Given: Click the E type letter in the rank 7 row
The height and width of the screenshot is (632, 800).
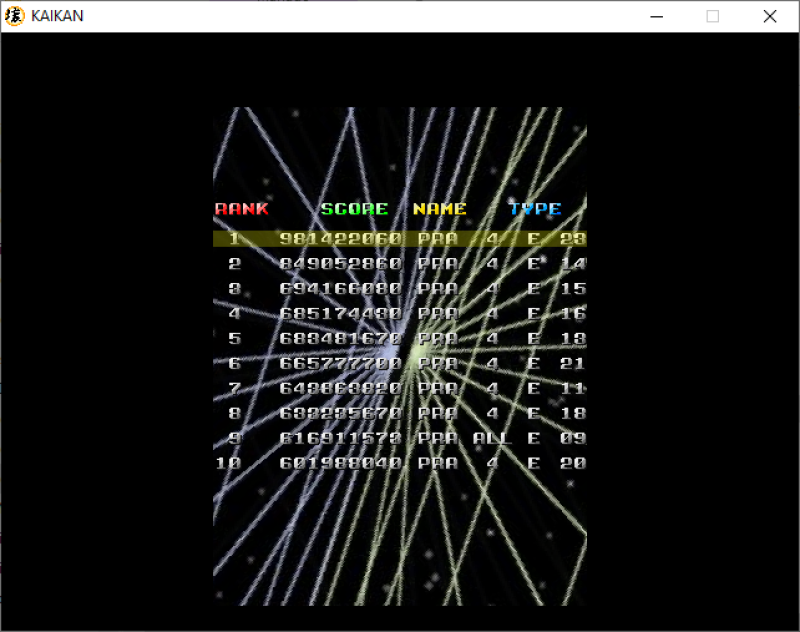Looking at the screenshot, I should tap(534, 389).
